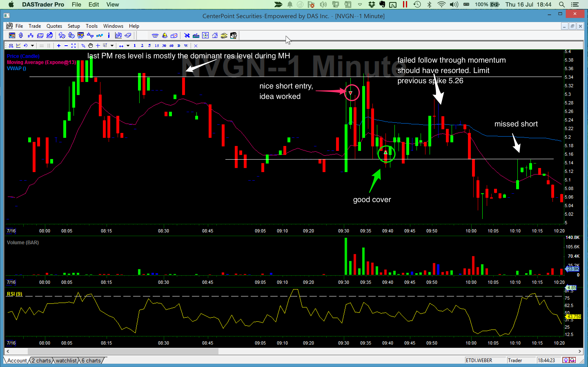The width and height of the screenshot is (588, 367).
Task: Open dropdown arrow beside refresh icon
Action: coord(32,46)
